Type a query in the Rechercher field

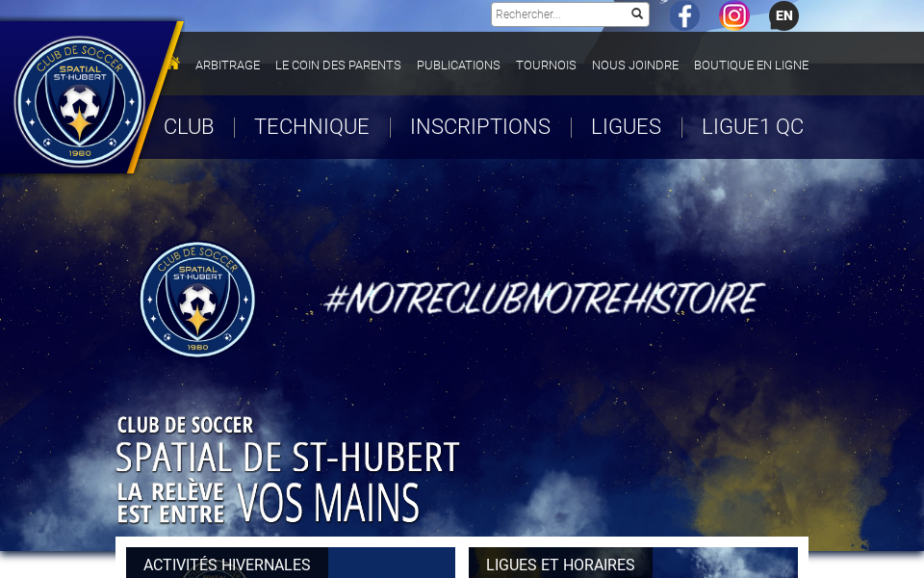coord(558,13)
